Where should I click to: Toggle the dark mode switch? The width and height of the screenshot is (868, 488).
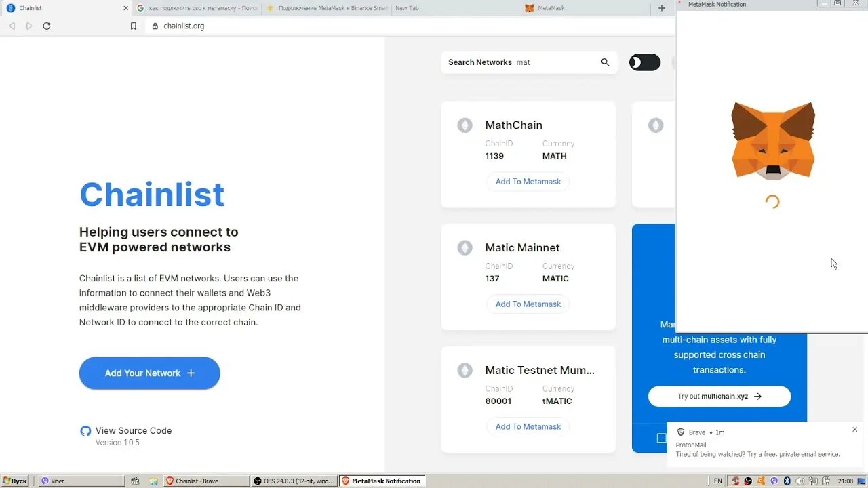coord(645,62)
